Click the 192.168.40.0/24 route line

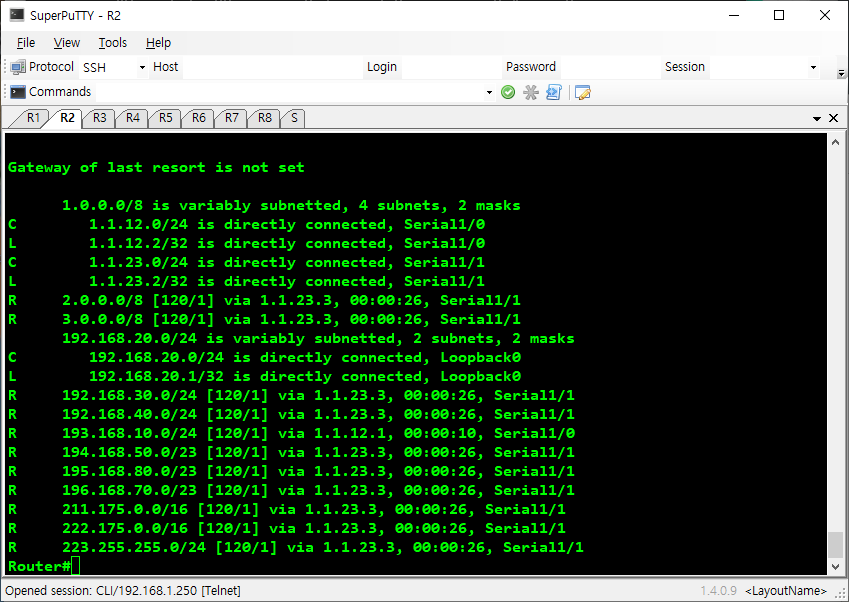click(291, 414)
